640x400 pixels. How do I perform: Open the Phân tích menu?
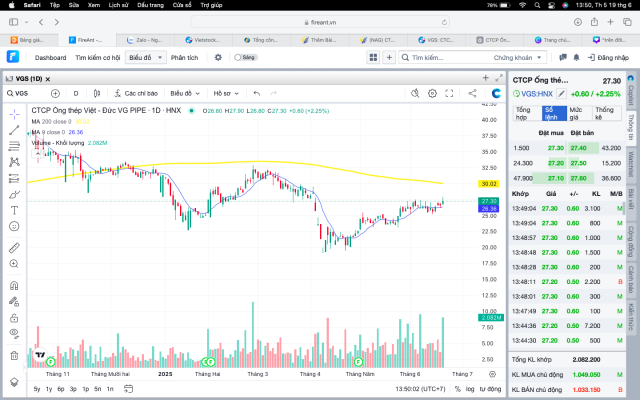184,58
